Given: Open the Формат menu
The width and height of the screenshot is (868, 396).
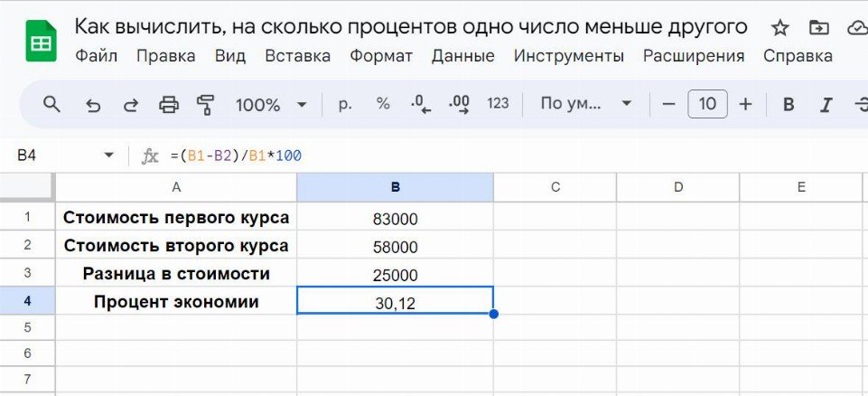Looking at the screenshot, I should (380, 56).
